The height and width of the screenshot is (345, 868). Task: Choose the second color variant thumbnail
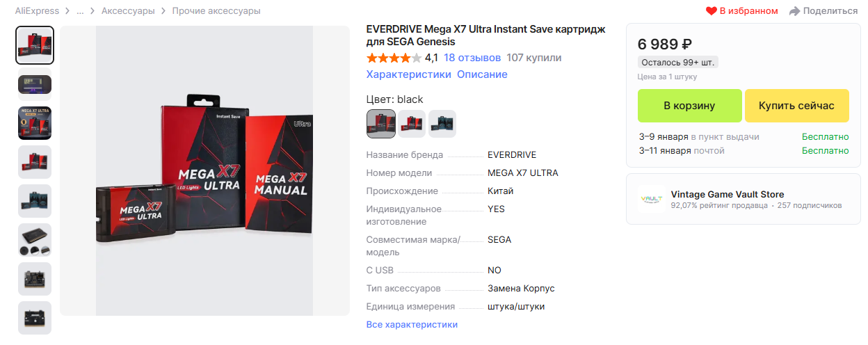(x=412, y=124)
